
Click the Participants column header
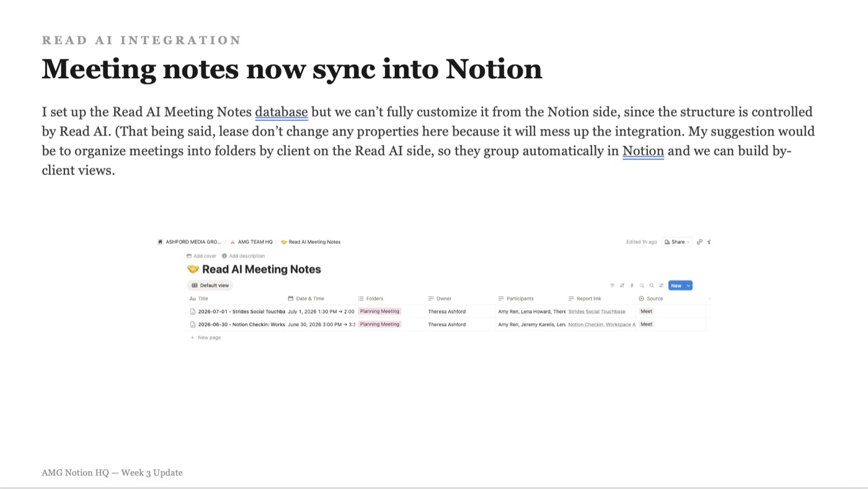pyautogui.click(x=516, y=298)
